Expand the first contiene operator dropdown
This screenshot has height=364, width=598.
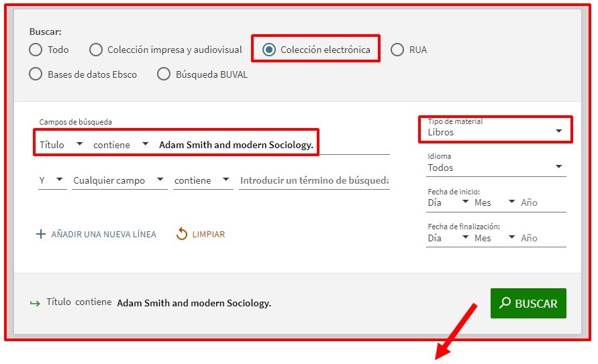(121, 144)
